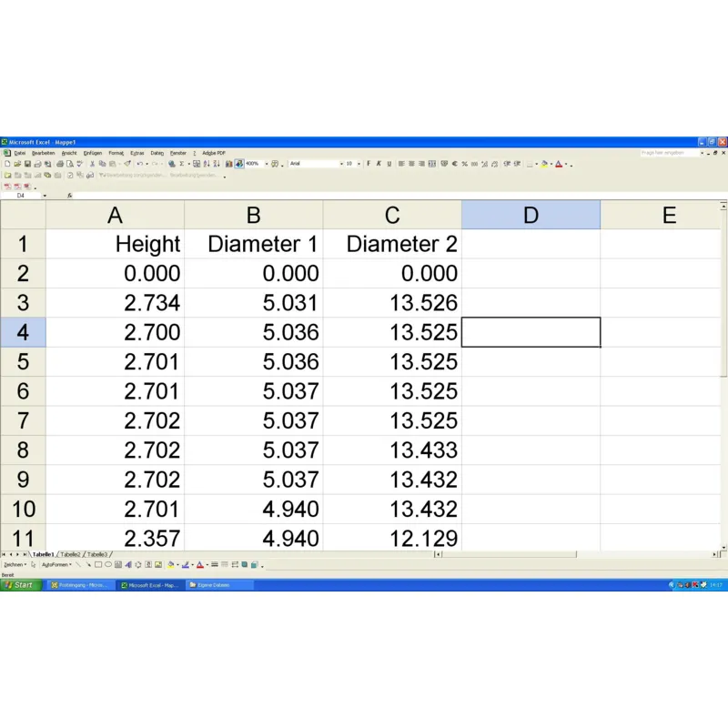This screenshot has height=728, width=728.
Task: Open the Einfügen menu
Action: [93, 153]
